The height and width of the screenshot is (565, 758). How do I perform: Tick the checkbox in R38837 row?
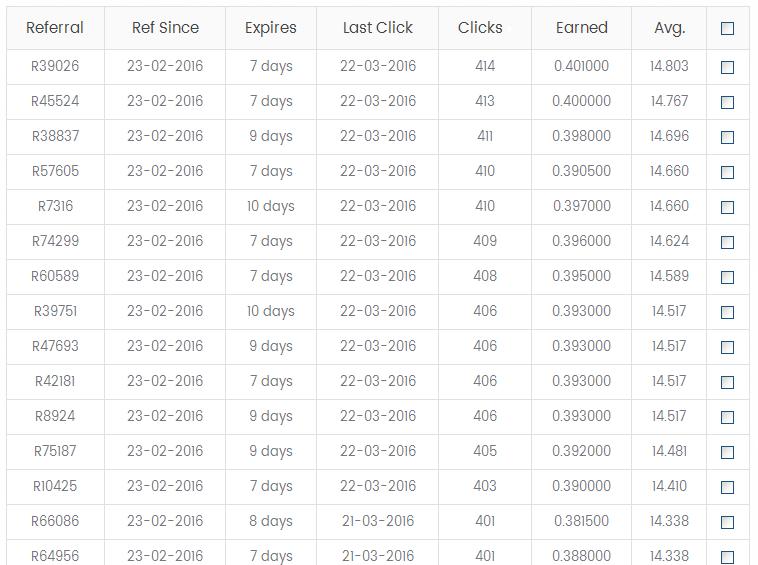(x=727, y=137)
